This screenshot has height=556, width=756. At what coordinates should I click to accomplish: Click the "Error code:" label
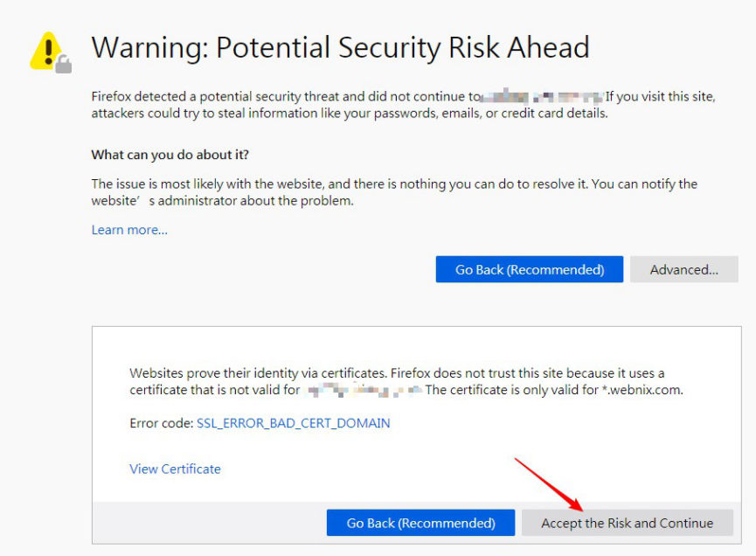(161, 423)
